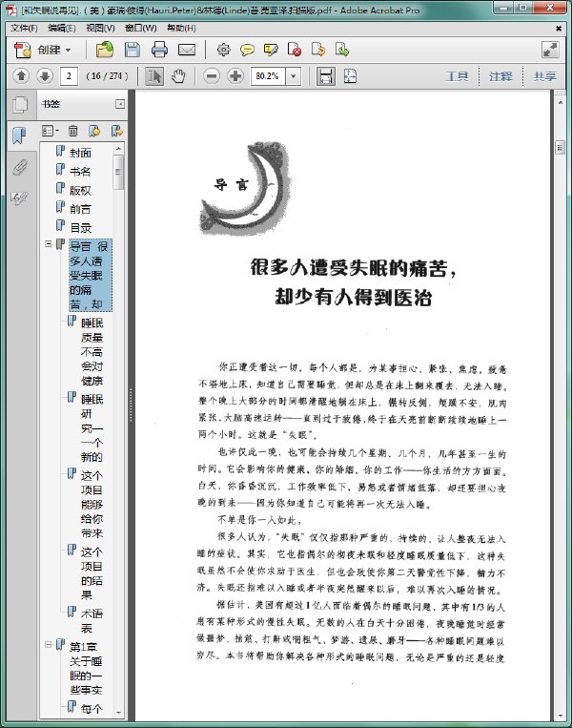Select the 封面 bookmark
Screen dimensions: 572x728
80,153
